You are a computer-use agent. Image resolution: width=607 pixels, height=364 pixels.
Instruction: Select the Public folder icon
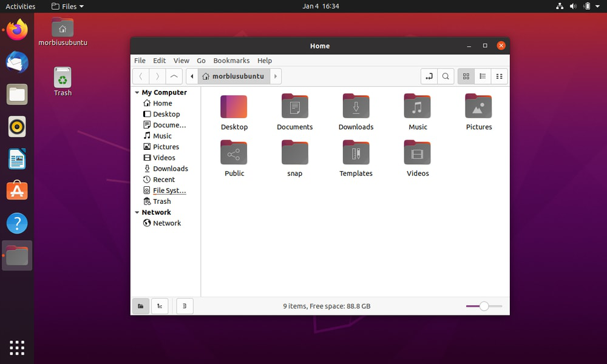point(234,153)
